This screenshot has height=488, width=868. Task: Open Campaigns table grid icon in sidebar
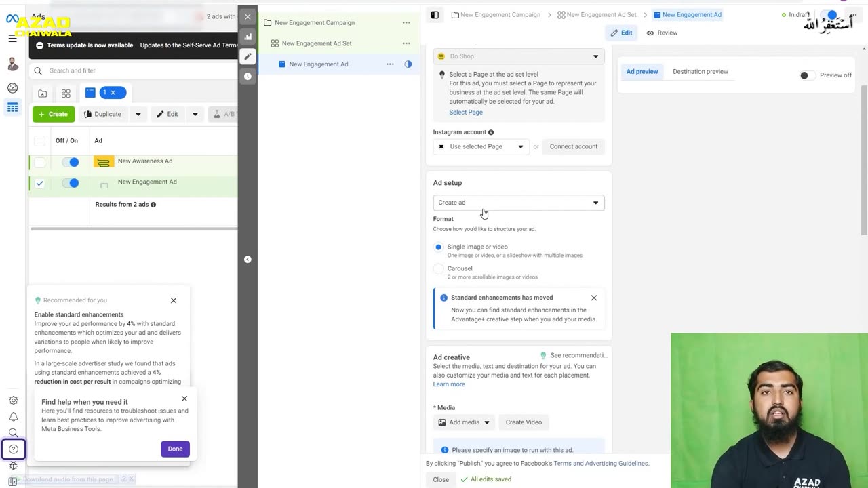[x=13, y=108]
